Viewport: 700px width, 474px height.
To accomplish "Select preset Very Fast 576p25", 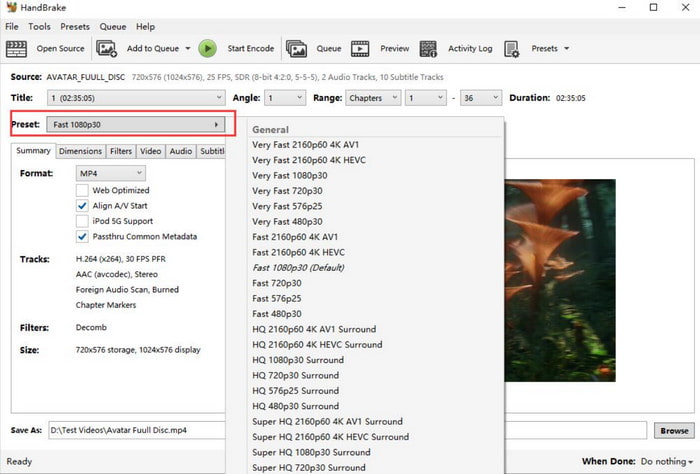I will (x=287, y=206).
